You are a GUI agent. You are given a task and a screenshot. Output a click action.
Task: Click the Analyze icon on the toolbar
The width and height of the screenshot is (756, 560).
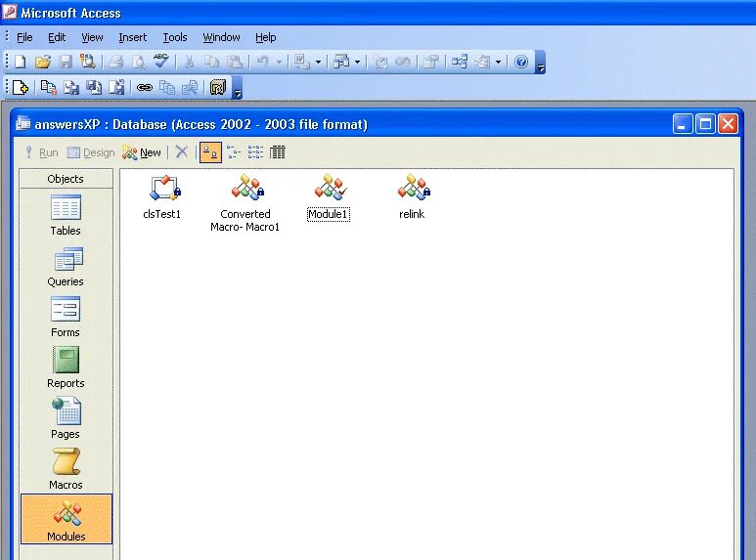342,62
